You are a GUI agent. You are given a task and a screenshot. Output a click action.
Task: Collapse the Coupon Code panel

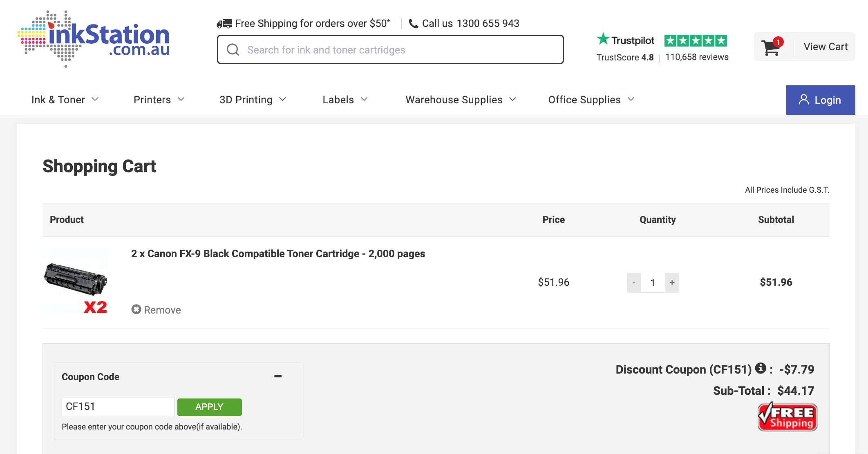[x=278, y=376]
